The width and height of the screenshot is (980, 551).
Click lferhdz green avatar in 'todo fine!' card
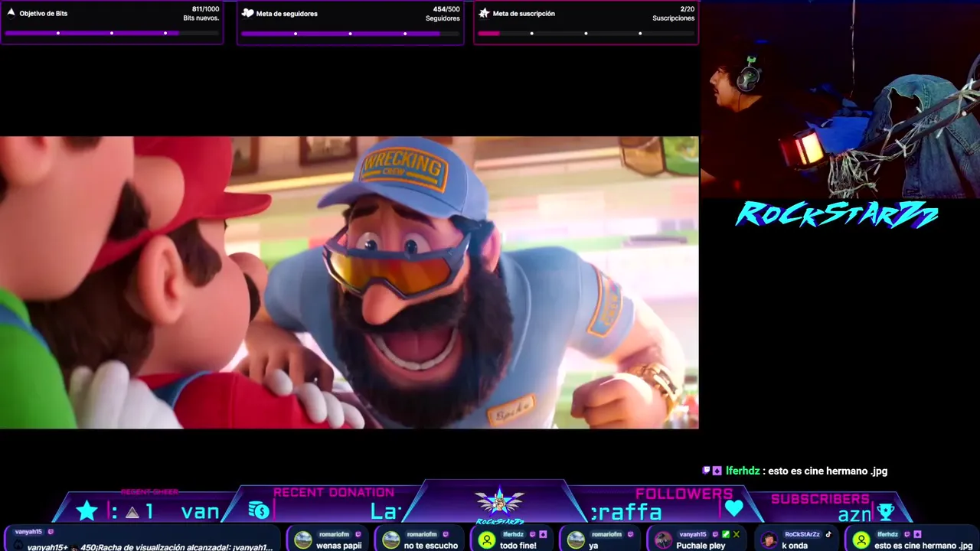486,540
